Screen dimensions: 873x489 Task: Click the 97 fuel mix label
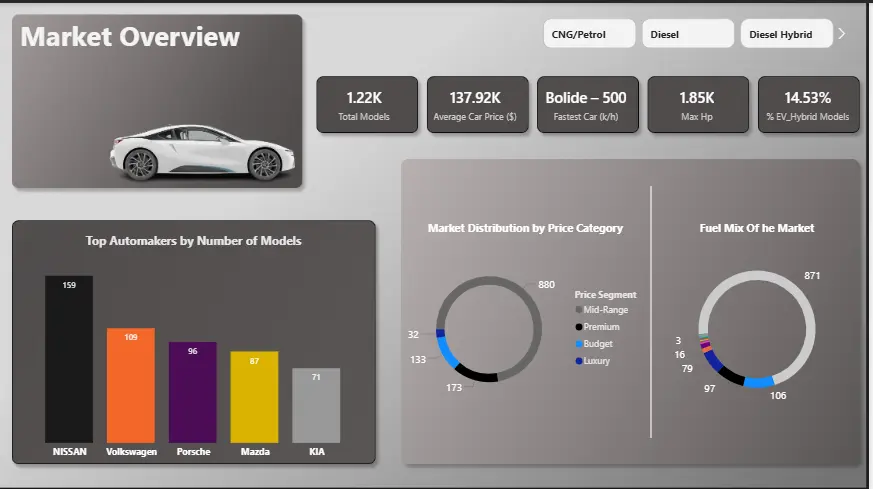pos(709,389)
